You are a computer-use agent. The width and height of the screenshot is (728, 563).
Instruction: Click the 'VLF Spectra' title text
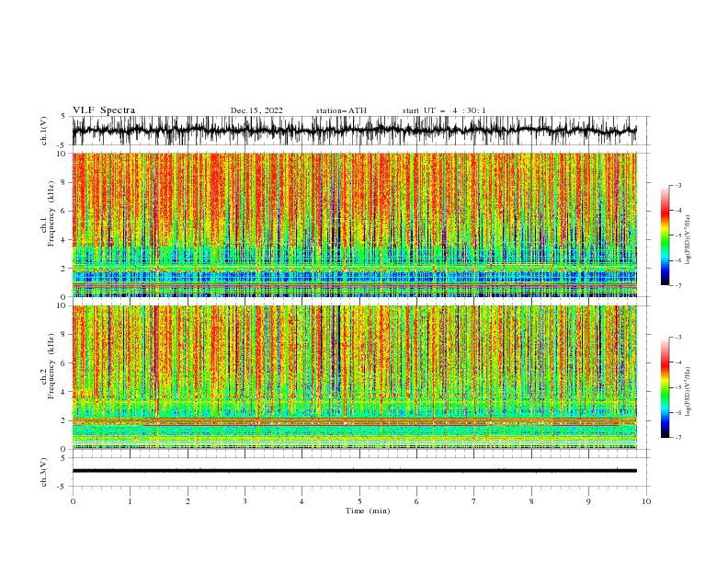click(104, 110)
